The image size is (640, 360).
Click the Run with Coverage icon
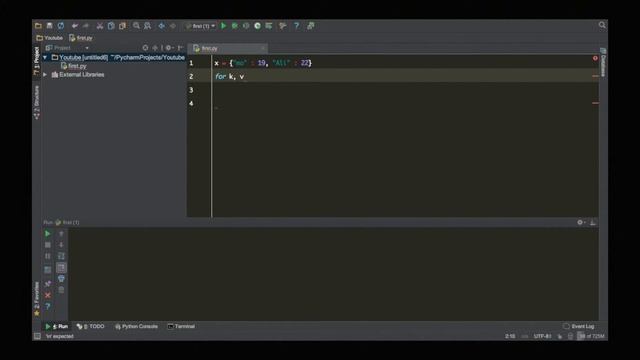point(246,26)
